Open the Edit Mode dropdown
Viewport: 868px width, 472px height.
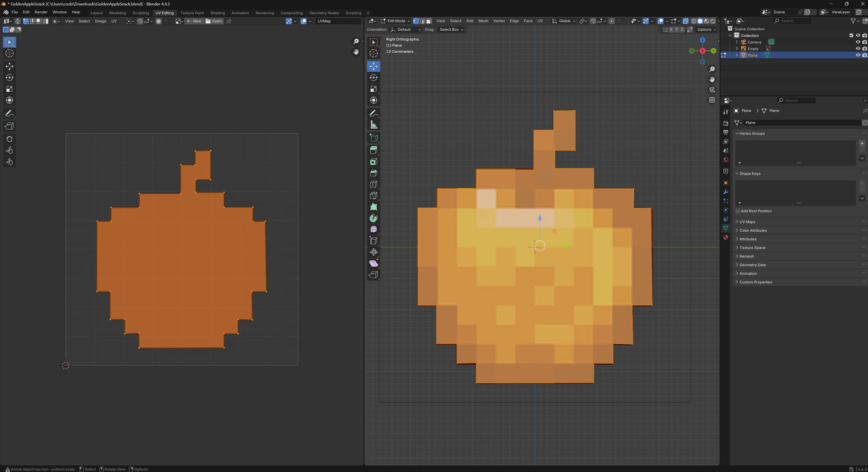(x=395, y=21)
